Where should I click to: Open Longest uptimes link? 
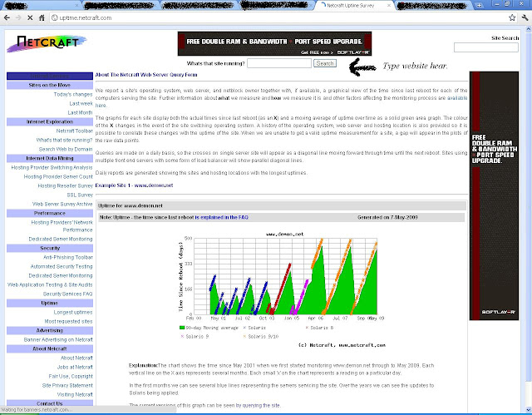coord(73,313)
